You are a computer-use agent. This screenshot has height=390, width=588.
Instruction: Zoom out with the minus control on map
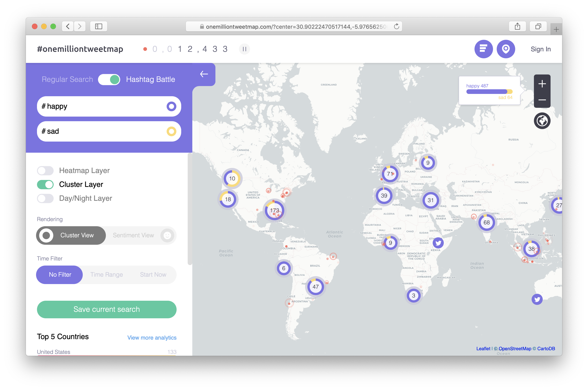(x=542, y=100)
